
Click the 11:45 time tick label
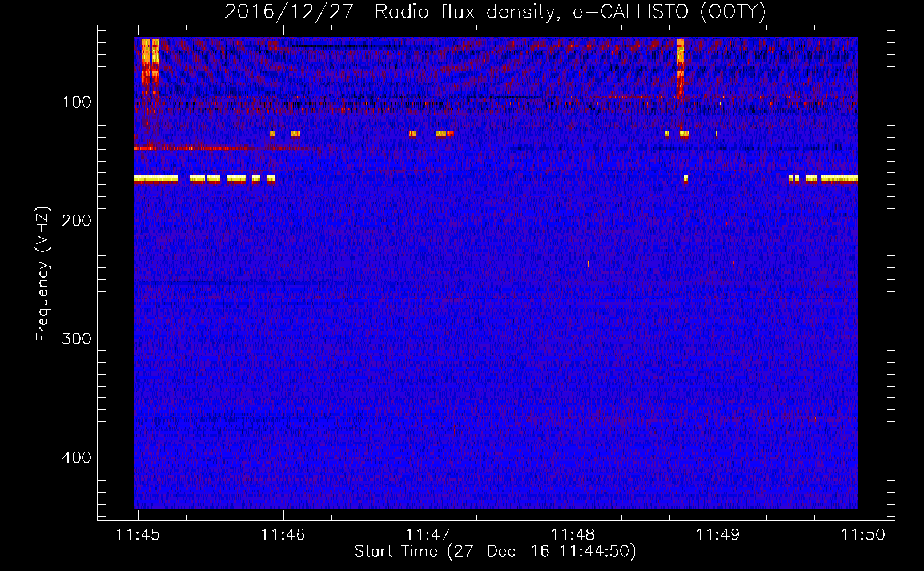coord(138,535)
